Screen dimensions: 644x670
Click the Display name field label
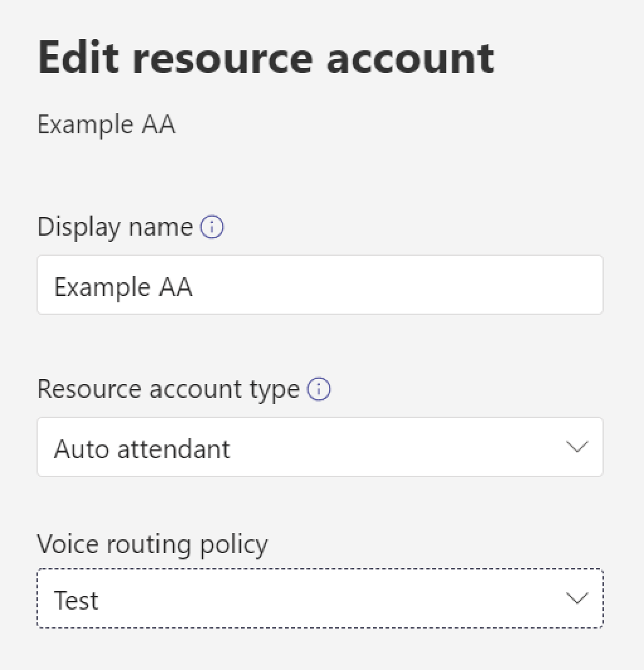[115, 227]
